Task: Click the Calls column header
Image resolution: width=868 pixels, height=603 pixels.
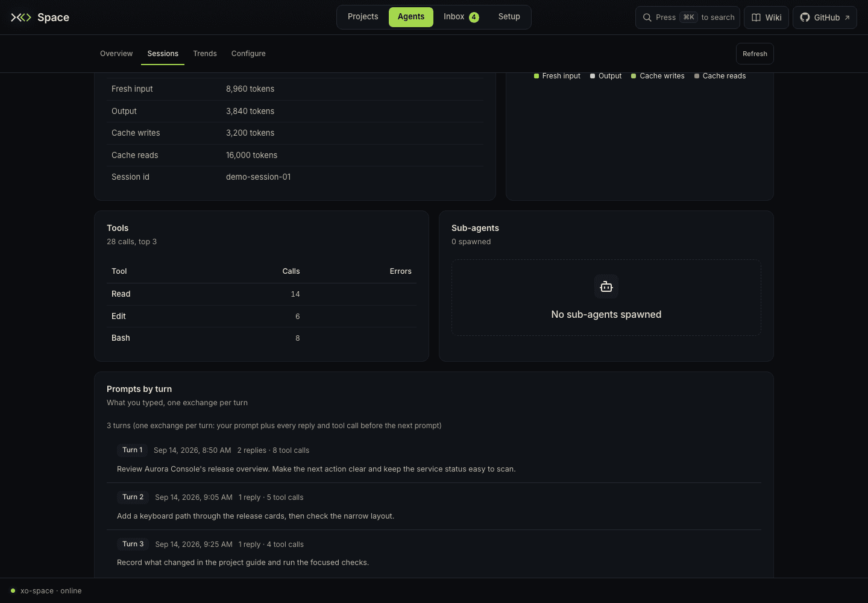Action: pos(291,271)
